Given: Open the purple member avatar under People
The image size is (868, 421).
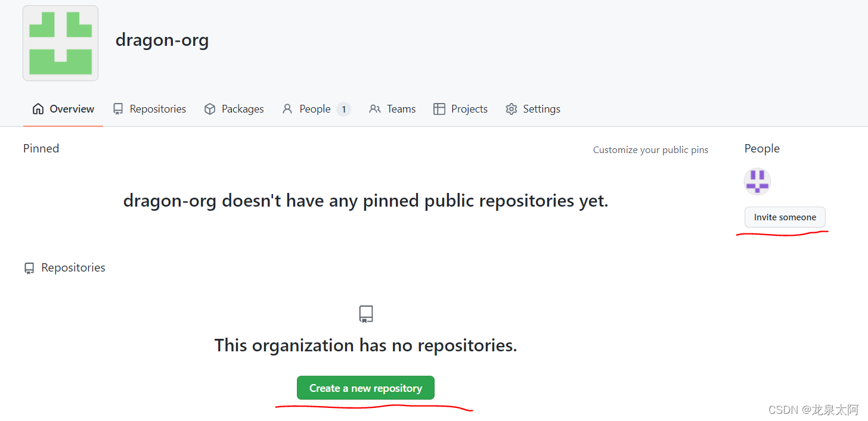Looking at the screenshot, I should pos(758,182).
